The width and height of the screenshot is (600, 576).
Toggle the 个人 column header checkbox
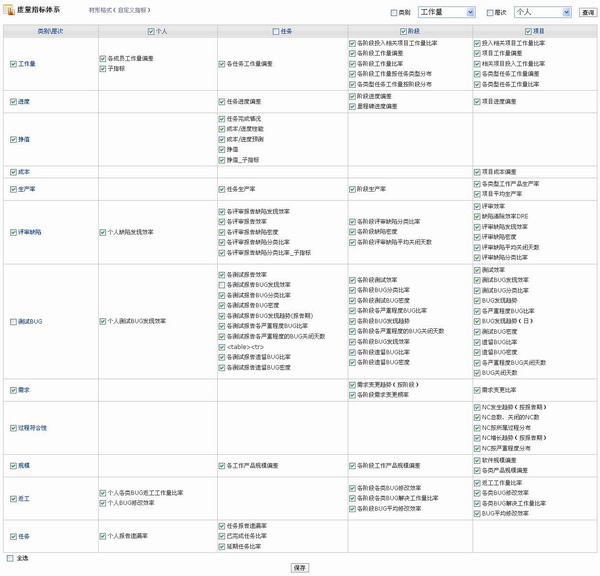151,32
